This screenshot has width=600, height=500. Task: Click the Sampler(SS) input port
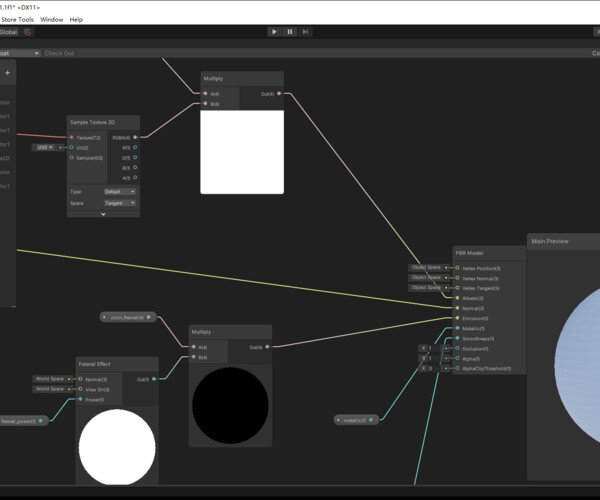72,158
